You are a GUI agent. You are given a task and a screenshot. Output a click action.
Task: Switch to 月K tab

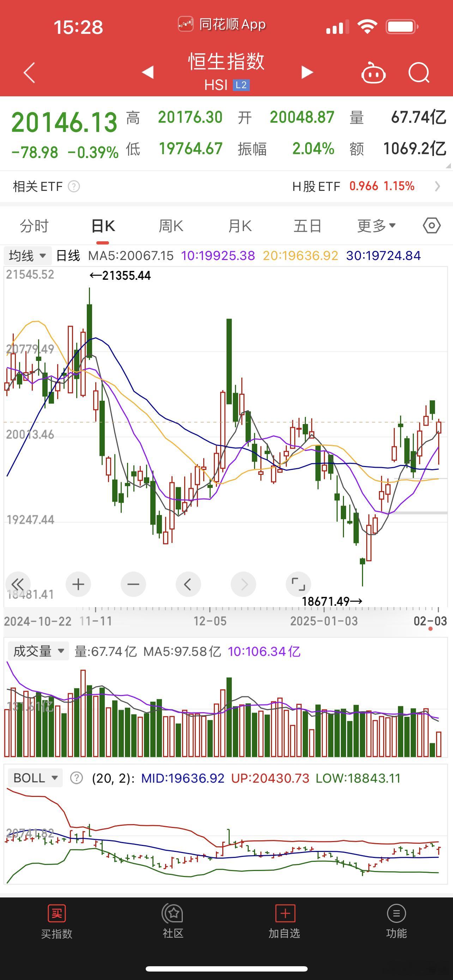[240, 226]
